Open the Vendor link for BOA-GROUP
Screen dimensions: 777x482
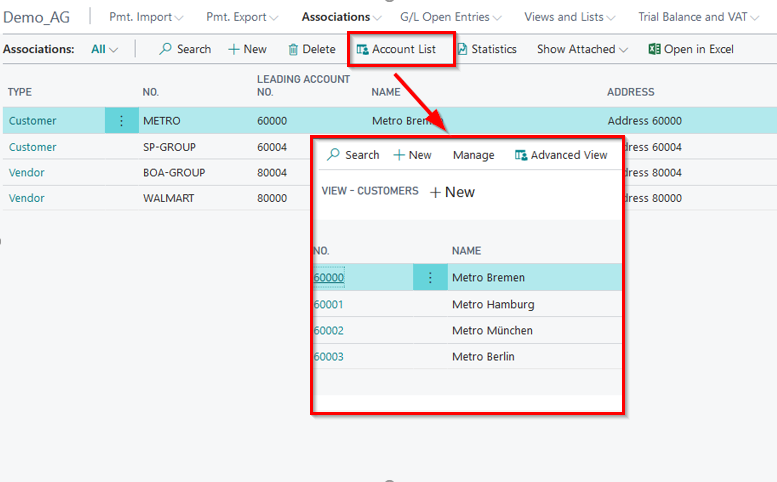[x=27, y=172]
